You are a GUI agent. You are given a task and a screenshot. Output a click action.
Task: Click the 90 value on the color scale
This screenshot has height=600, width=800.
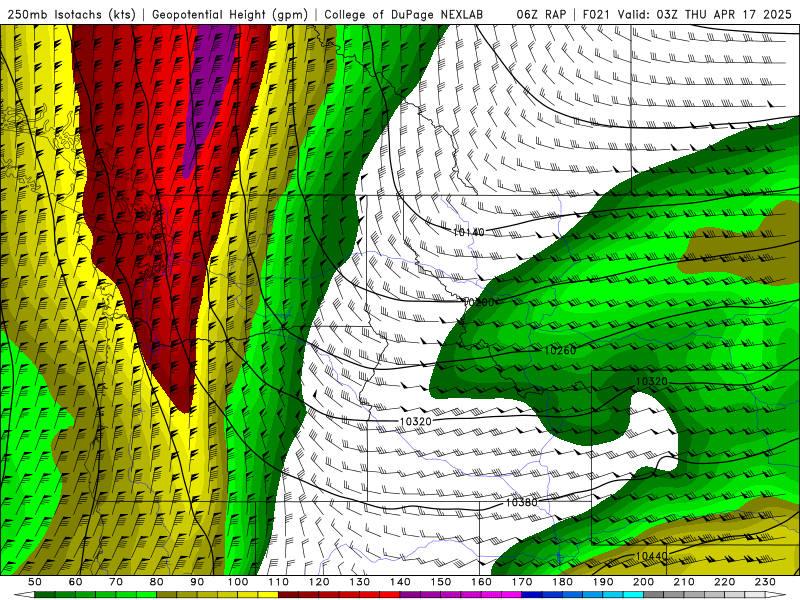(197, 582)
